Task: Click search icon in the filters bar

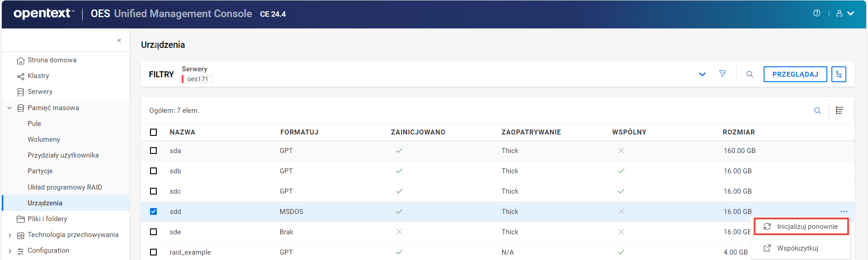Action: 750,74
